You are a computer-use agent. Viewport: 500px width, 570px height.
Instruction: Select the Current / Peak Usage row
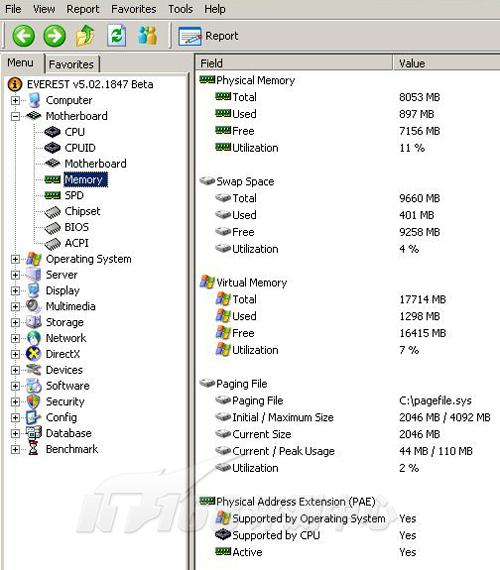coord(283,451)
